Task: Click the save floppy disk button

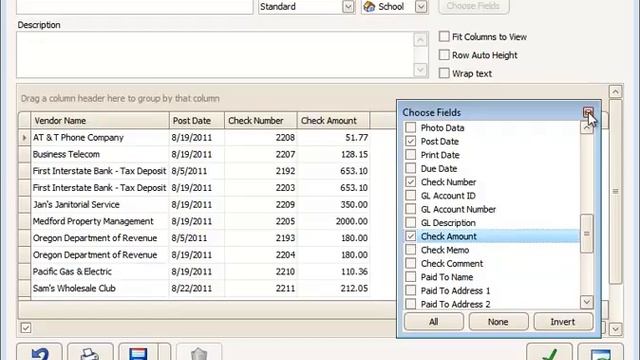Action: (138, 353)
